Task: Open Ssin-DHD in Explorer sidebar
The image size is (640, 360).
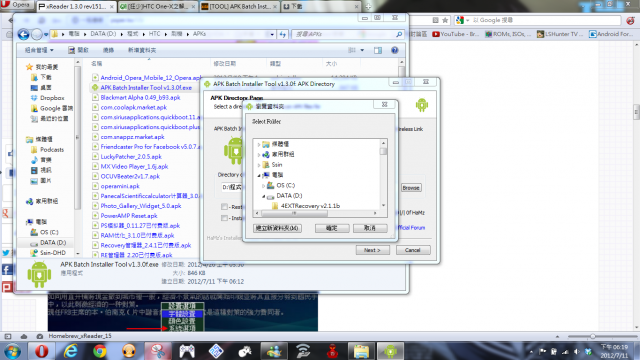Action: point(53,253)
